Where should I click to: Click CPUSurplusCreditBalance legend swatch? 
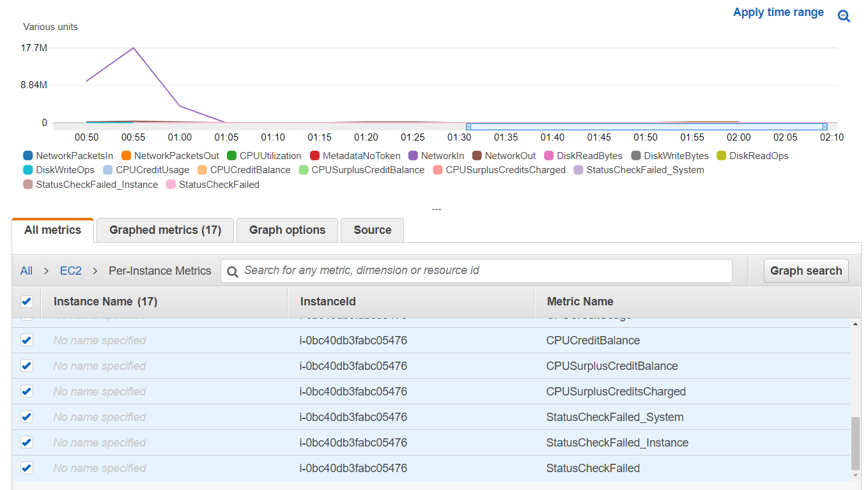(304, 170)
